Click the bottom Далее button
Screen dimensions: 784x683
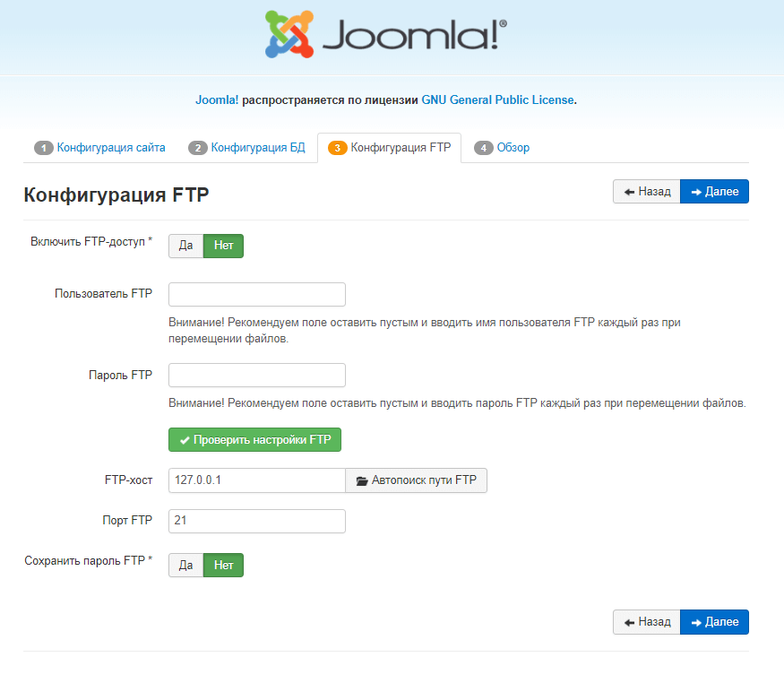[x=714, y=622]
